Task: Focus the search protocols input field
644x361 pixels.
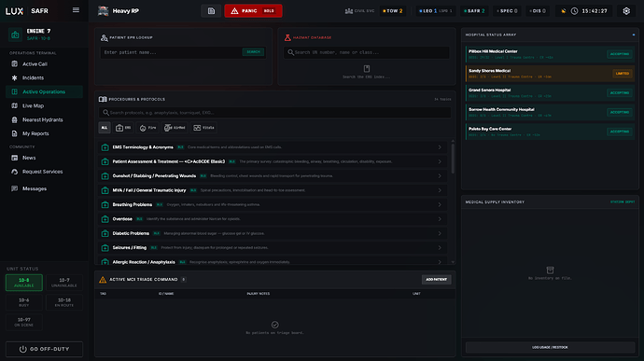Action: [274, 113]
